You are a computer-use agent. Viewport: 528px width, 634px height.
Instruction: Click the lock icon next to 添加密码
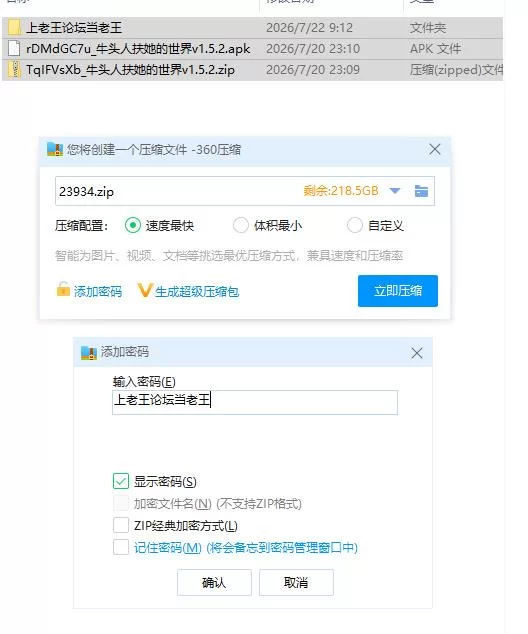[x=63, y=290]
